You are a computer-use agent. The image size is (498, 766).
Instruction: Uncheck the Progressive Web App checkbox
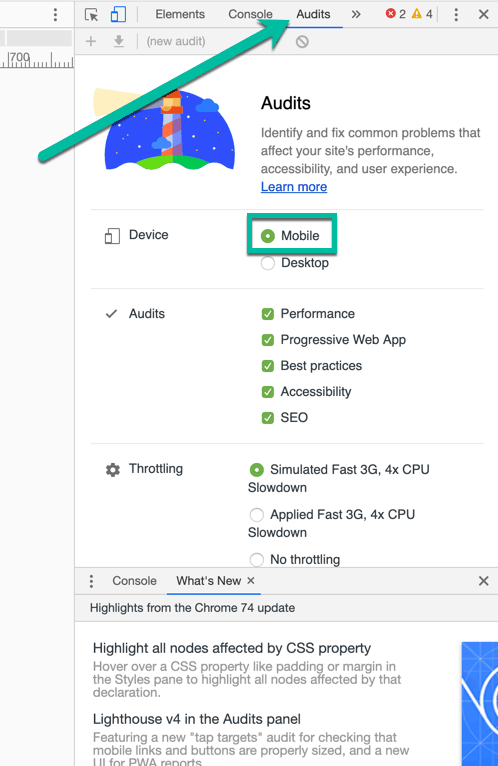point(268,340)
